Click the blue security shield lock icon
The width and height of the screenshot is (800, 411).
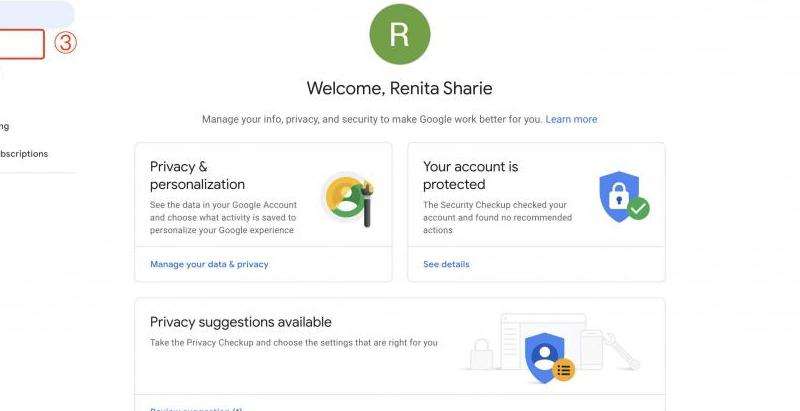pyautogui.click(x=619, y=194)
